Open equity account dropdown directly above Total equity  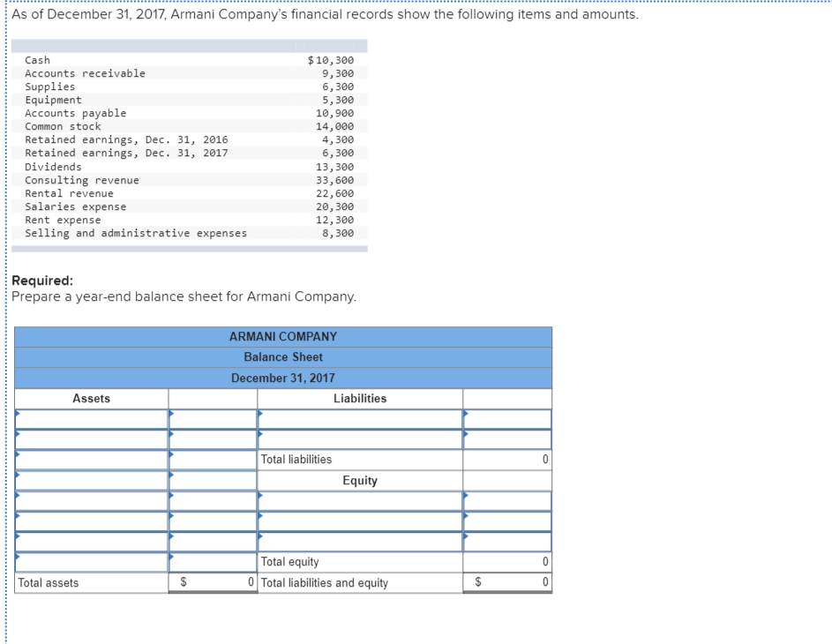coord(360,543)
